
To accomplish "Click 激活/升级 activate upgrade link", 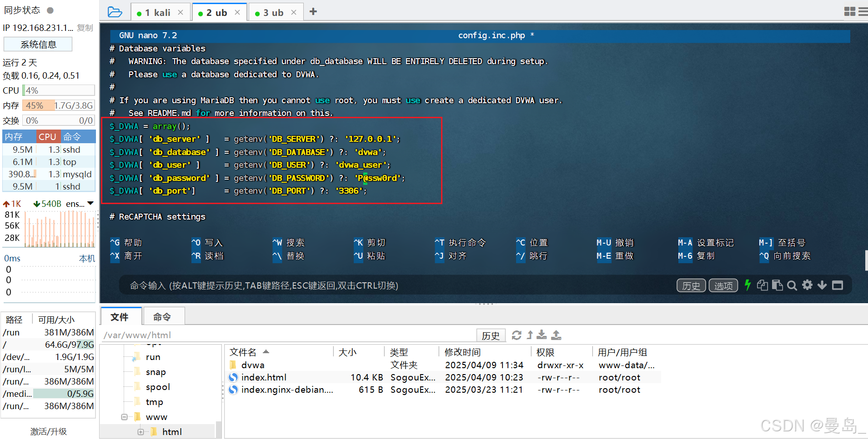I will coord(49,431).
